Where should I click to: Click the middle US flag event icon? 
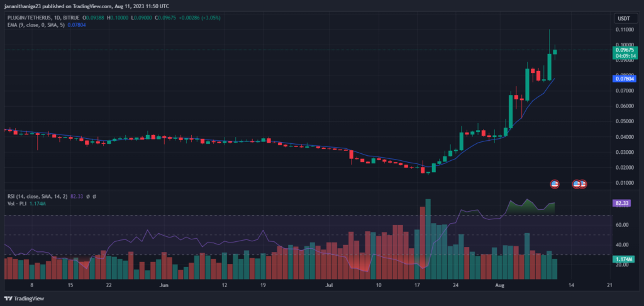coord(576,184)
